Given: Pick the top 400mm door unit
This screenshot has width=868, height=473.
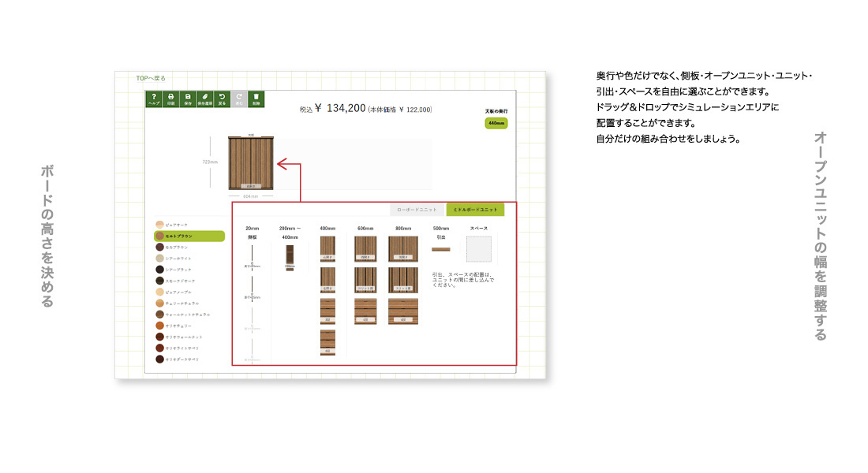Looking at the screenshot, I should point(327,248).
